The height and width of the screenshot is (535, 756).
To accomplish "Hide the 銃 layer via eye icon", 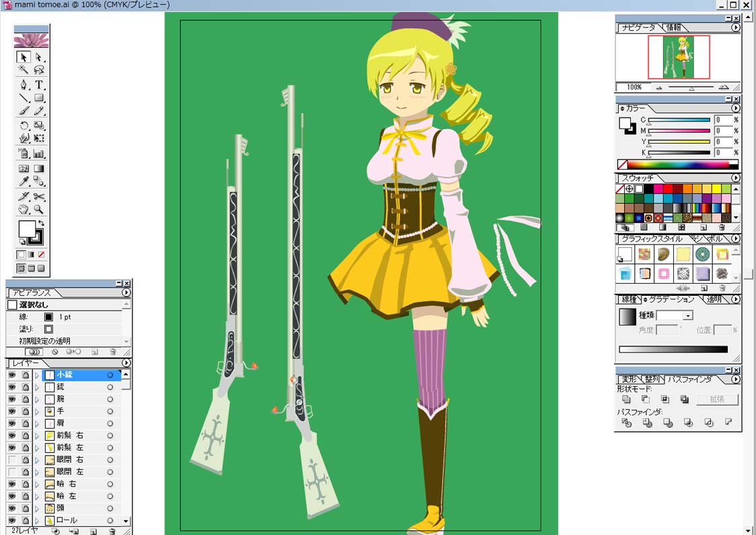I will (x=12, y=387).
